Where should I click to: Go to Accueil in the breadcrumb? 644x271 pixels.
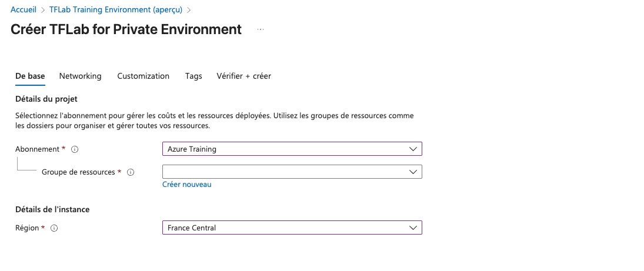(x=24, y=10)
